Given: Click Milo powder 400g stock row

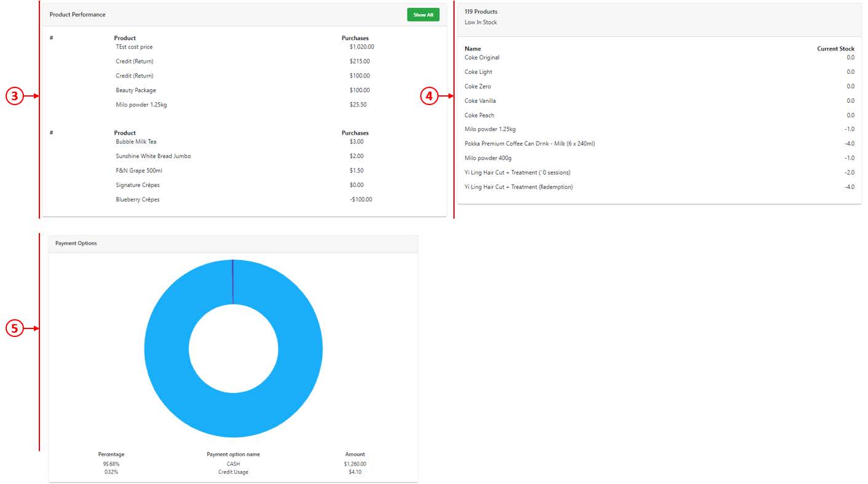Looking at the screenshot, I should point(659,158).
